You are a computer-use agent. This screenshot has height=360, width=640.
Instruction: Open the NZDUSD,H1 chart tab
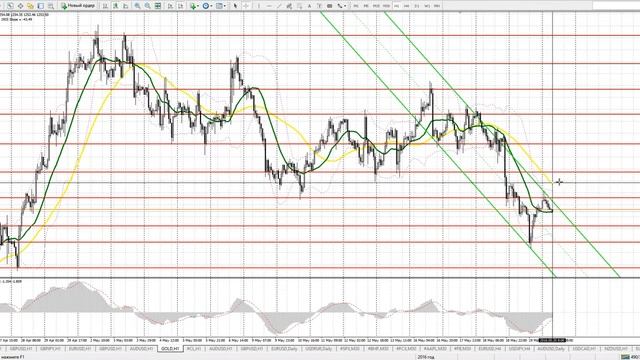click(x=616, y=349)
